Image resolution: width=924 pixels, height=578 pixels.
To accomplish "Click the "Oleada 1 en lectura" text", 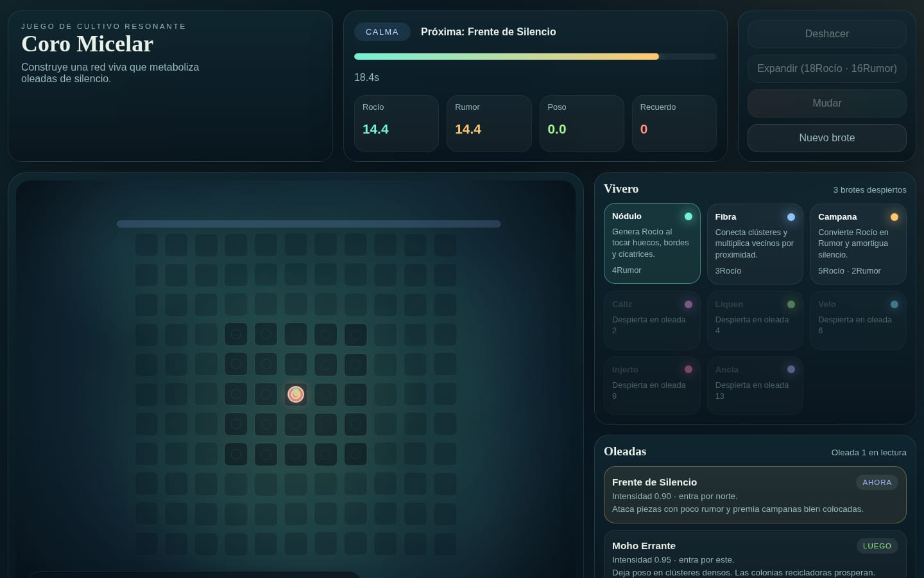I will click(x=869, y=453).
